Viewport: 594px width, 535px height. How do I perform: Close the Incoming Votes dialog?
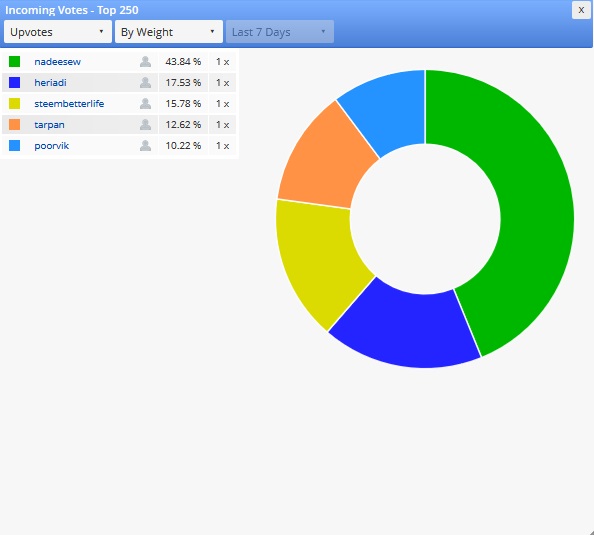point(581,10)
